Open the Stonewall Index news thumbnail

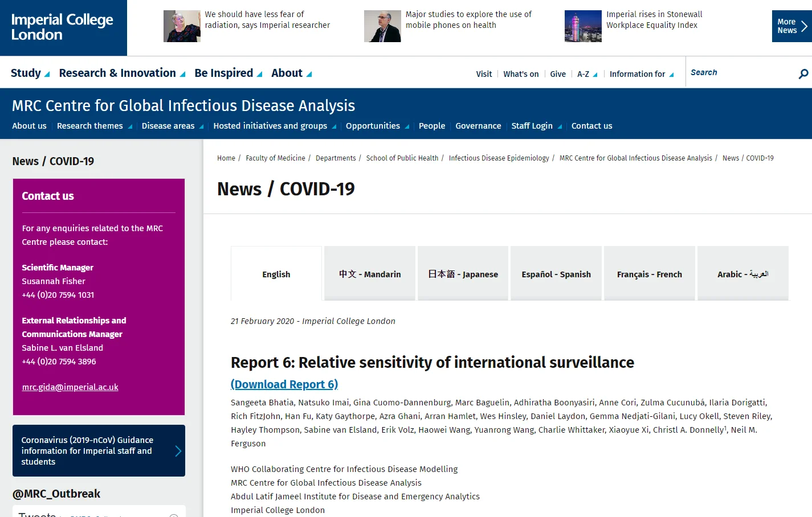click(x=583, y=26)
